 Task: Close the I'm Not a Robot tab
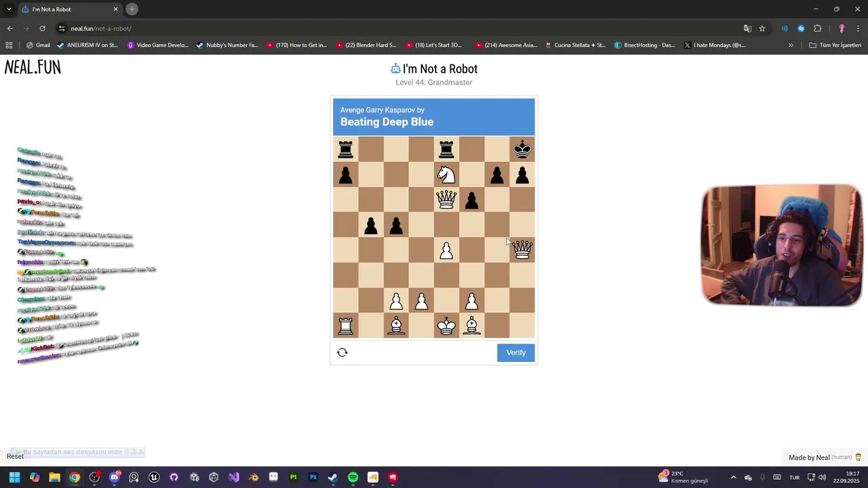[x=115, y=9]
